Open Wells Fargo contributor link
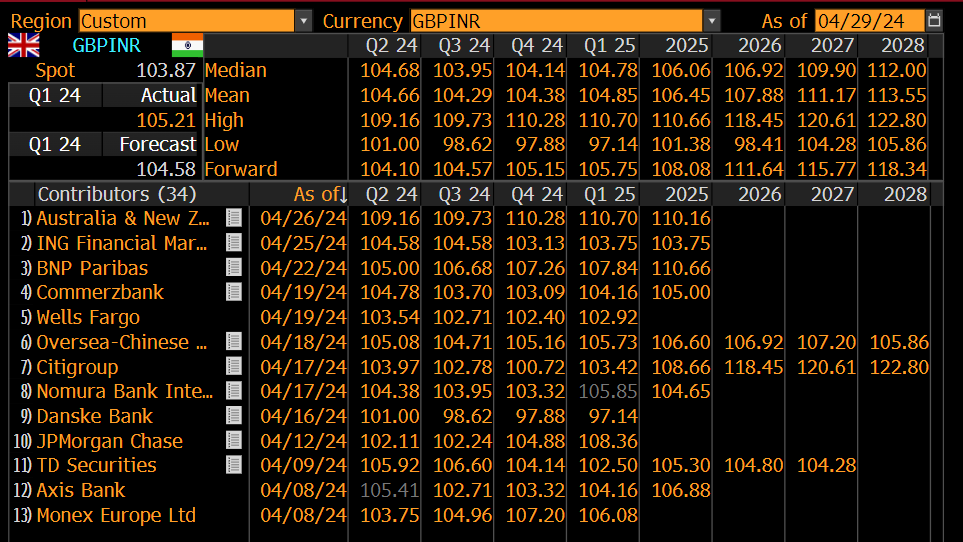Image resolution: width=963 pixels, height=542 pixels. (x=88, y=317)
